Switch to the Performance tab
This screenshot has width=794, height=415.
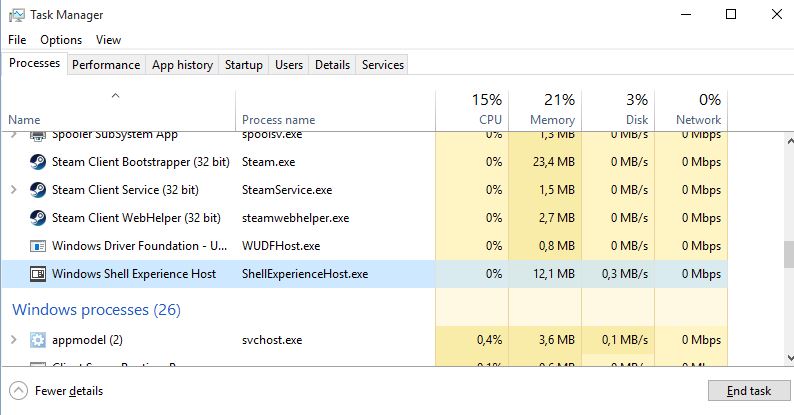click(x=106, y=65)
